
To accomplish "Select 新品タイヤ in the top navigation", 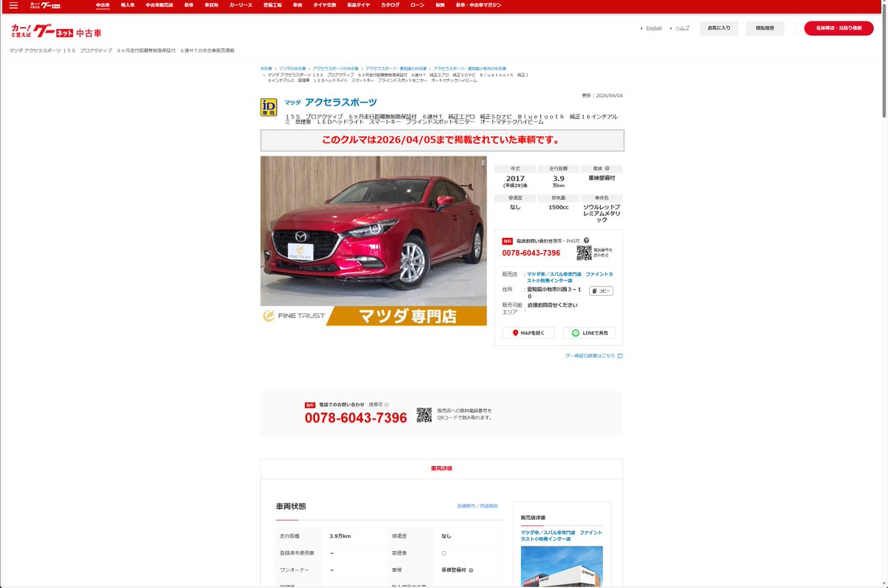I will click(x=358, y=5).
